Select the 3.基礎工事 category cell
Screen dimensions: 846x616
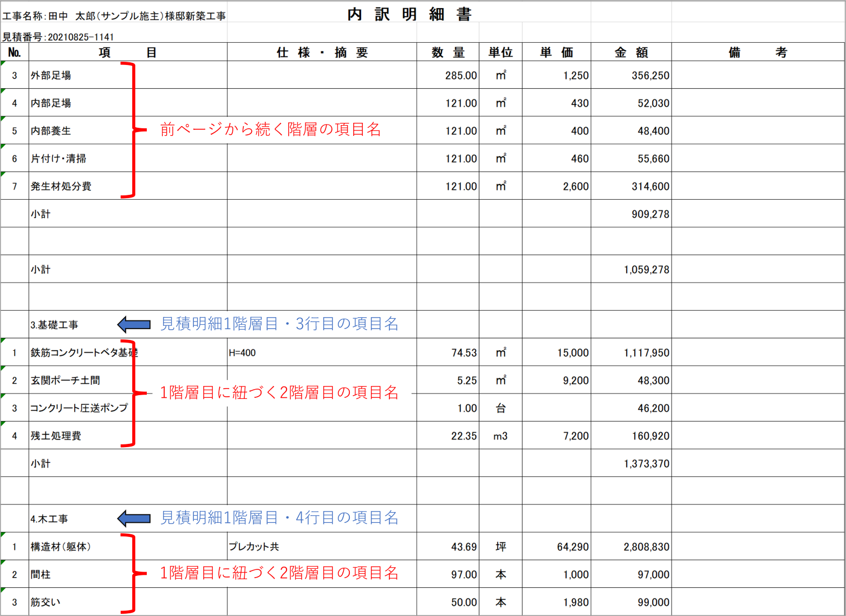[54, 325]
